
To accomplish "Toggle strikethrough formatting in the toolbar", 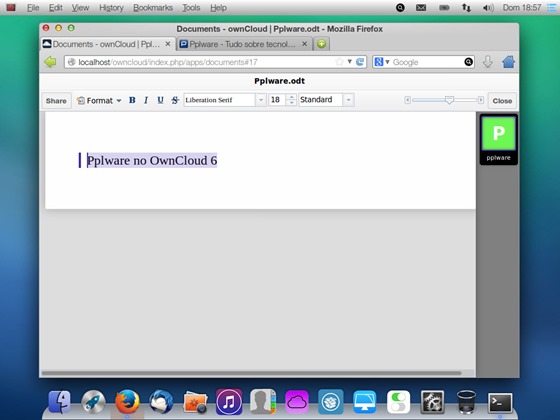I will point(175,100).
